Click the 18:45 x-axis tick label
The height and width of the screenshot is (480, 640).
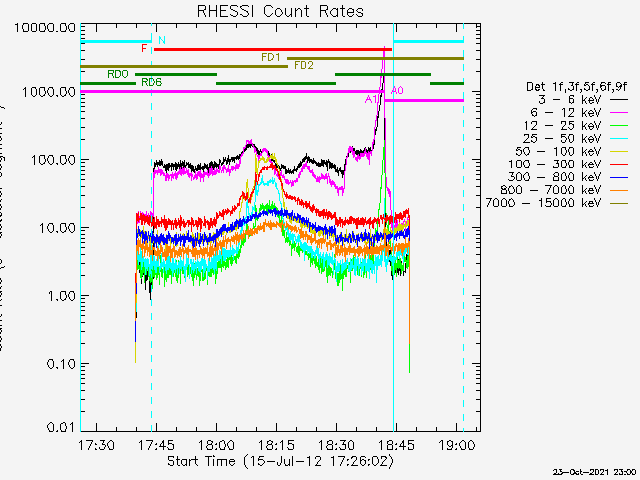(396, 445)
